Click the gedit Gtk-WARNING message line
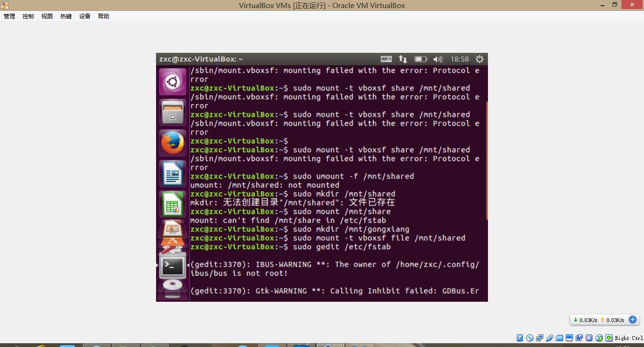 point(335,291)
